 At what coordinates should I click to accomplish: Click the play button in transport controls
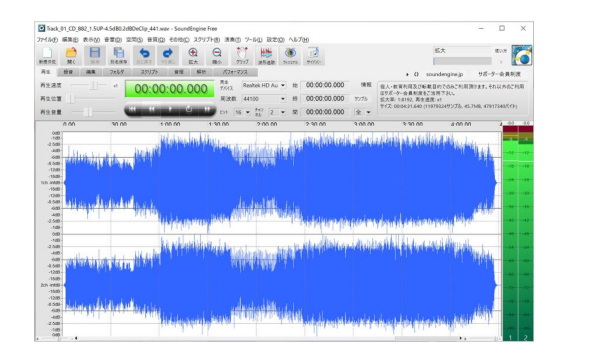170,109
